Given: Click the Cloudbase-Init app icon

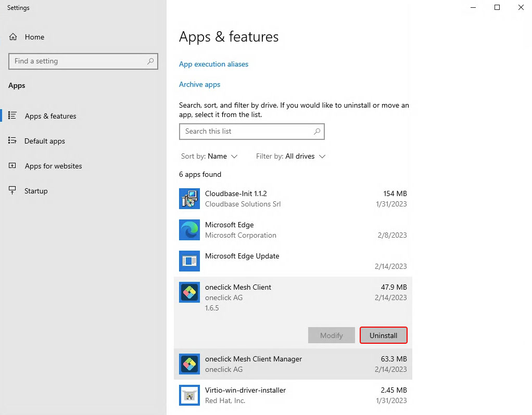Looking at the screenshot, I should tap(189, 199).
